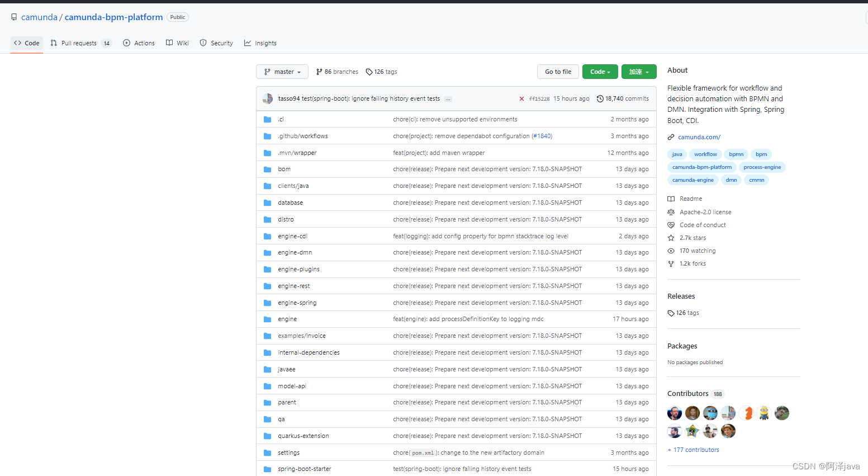View the 86 branches link
Screen dimensions: 868x476
click(337, 72)
